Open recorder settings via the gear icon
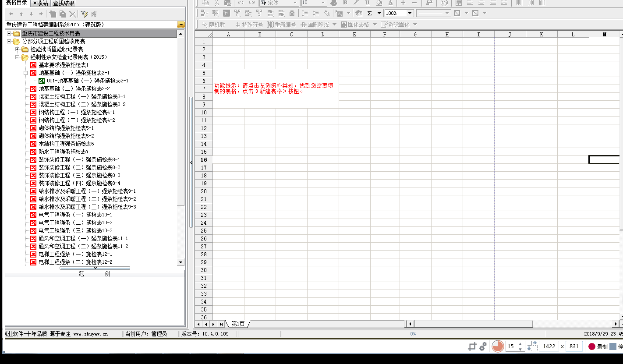The image size is (623, 364). tap(483, 346)
